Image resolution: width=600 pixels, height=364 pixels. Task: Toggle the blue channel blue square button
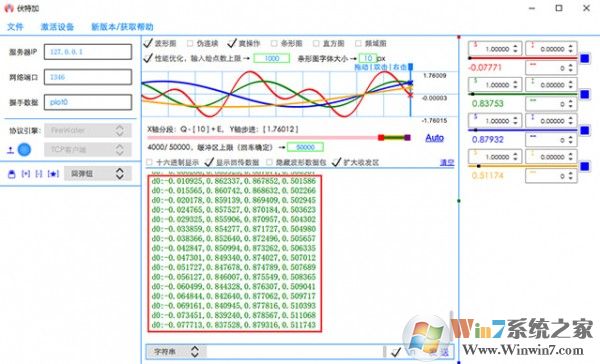pos(585,131)
